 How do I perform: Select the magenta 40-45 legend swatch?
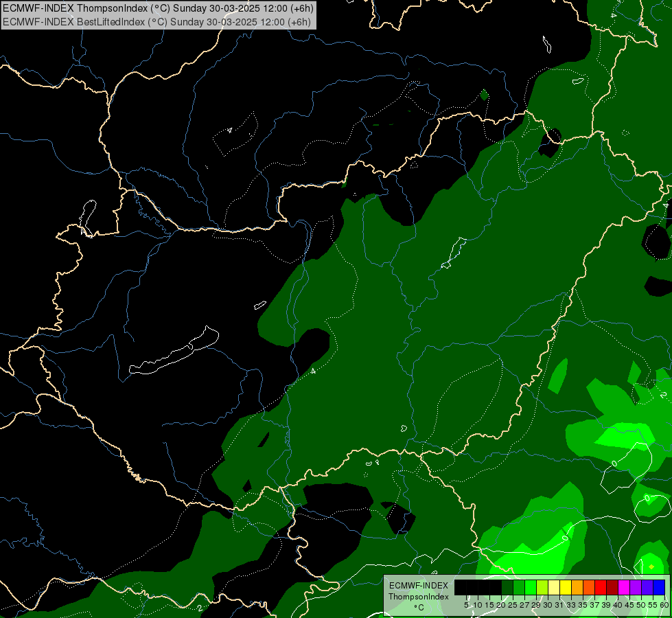click(624, 588)
